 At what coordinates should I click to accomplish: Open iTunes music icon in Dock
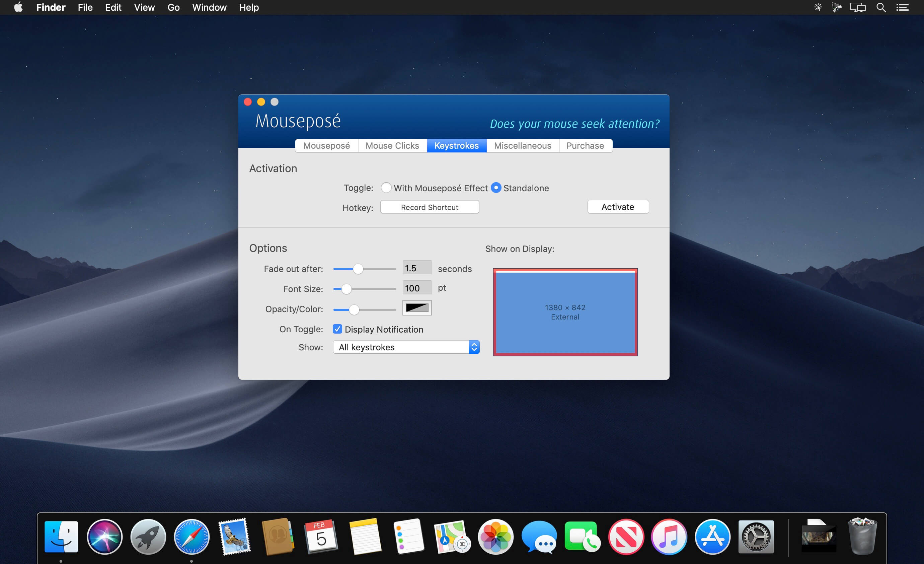pyautogui.click(x=669, y=537)
